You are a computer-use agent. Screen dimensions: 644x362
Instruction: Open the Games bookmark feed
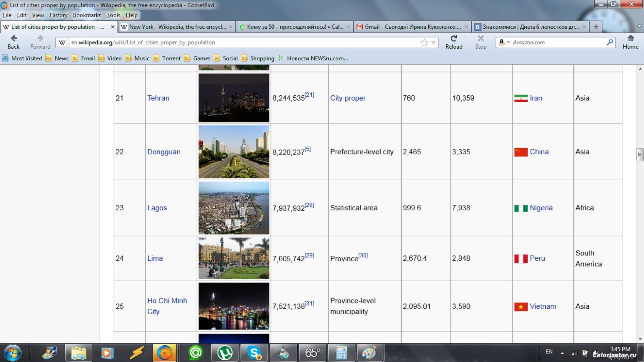[197, 58]
